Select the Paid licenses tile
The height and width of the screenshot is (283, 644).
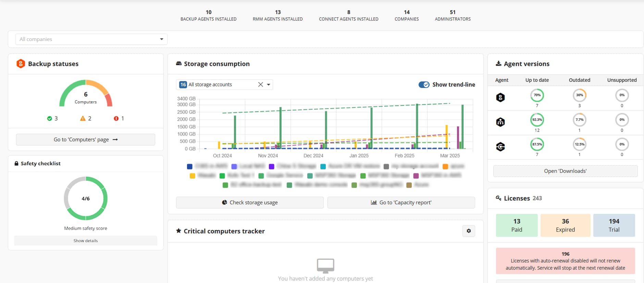click(x=517, y=225)
